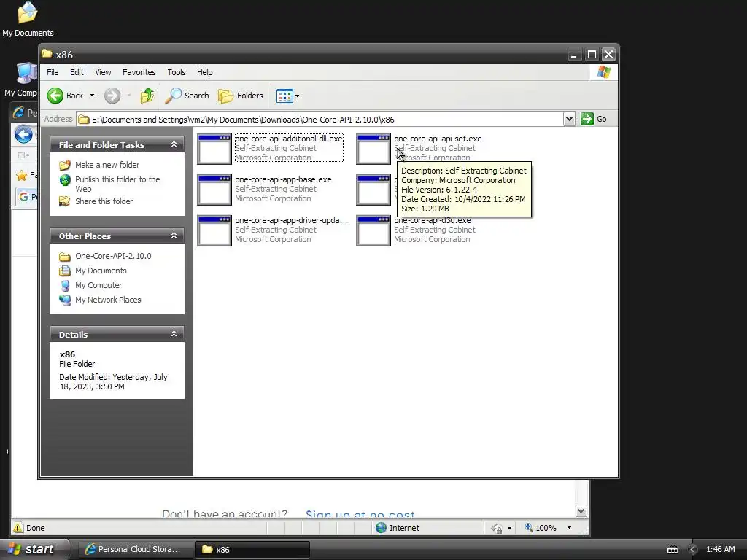Click Publish this folder to the Web
Image resolution: width=747 pixels, height=560 pixels.
117,184
